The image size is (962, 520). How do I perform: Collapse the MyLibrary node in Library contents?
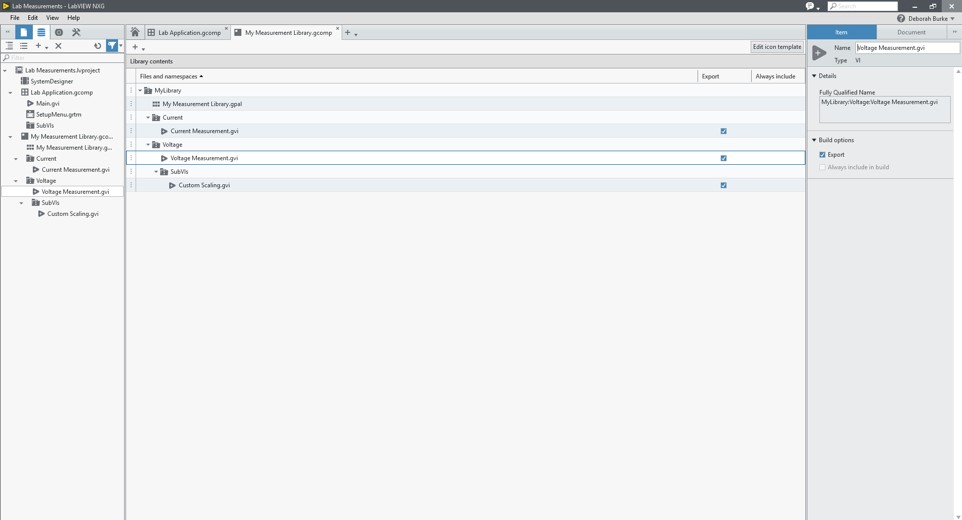(x=140, y=90)
